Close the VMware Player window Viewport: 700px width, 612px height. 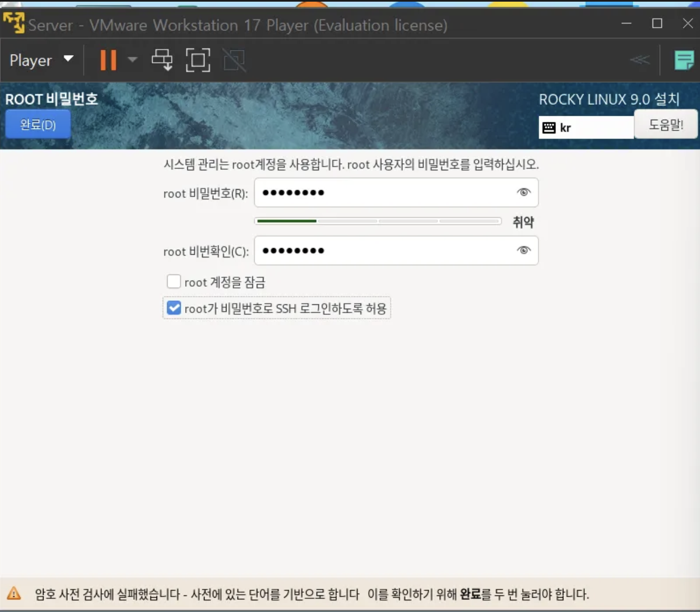[x=688, y=23]
